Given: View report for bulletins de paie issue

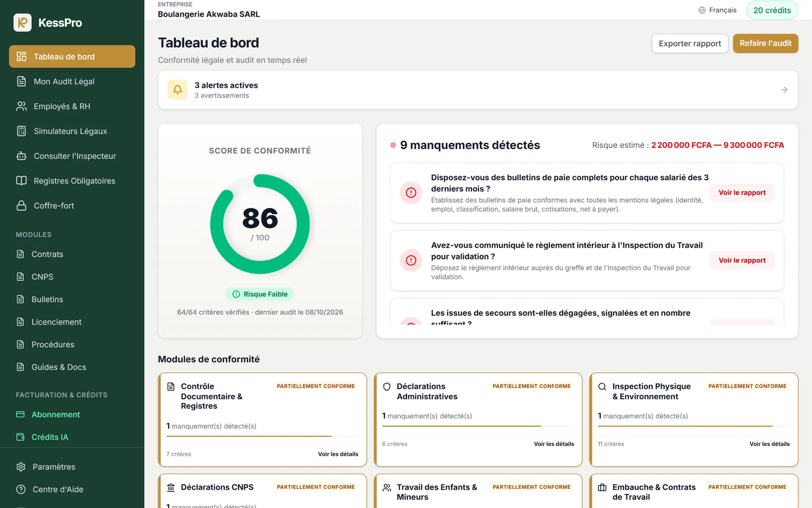Looking at the screenshot, I should (742, 193).
